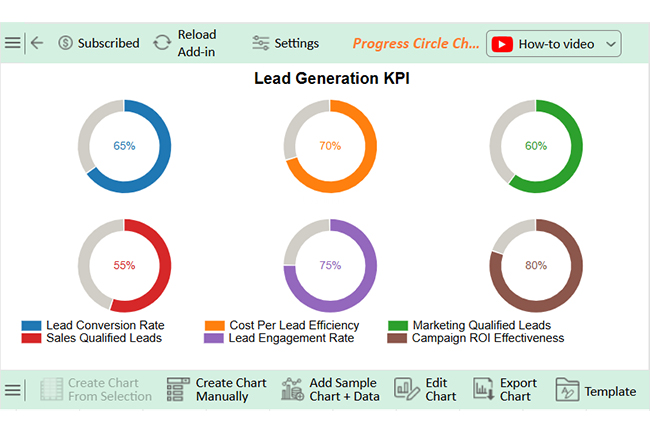Click the Edit Chart pencil icon
The width and height of the screenshot is (650, 433).
coord(406,390)
